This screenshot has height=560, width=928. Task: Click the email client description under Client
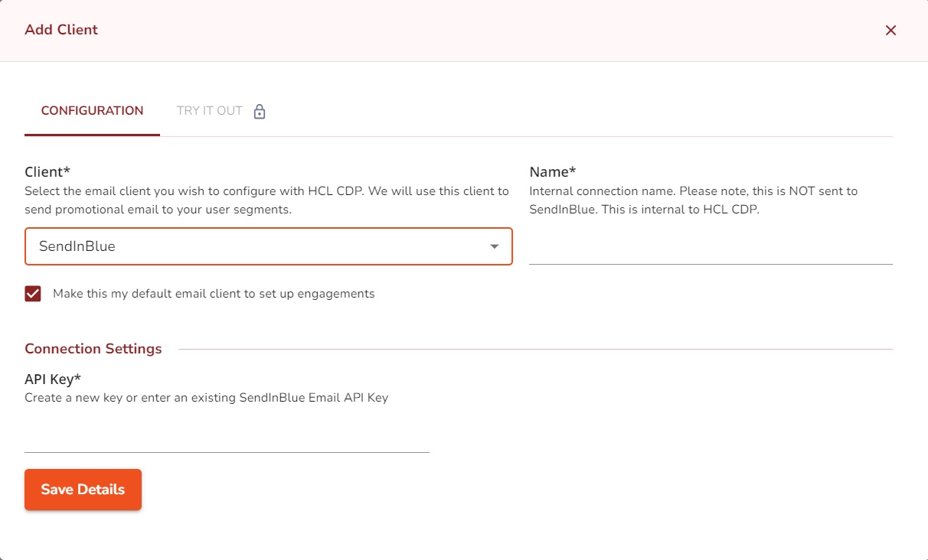[x=266, y=200]
